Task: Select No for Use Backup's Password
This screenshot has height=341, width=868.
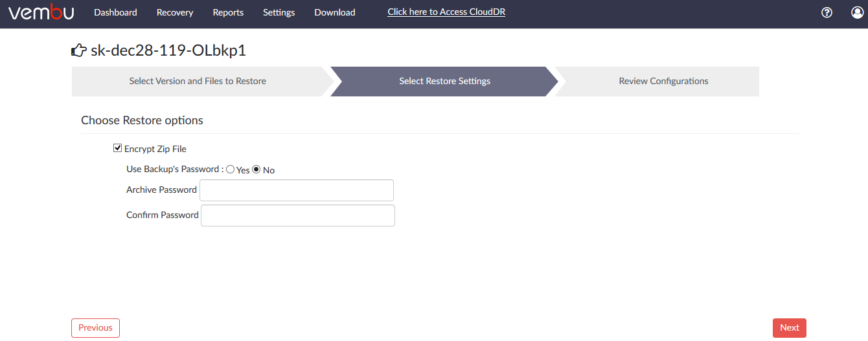Action: (257, 170)
